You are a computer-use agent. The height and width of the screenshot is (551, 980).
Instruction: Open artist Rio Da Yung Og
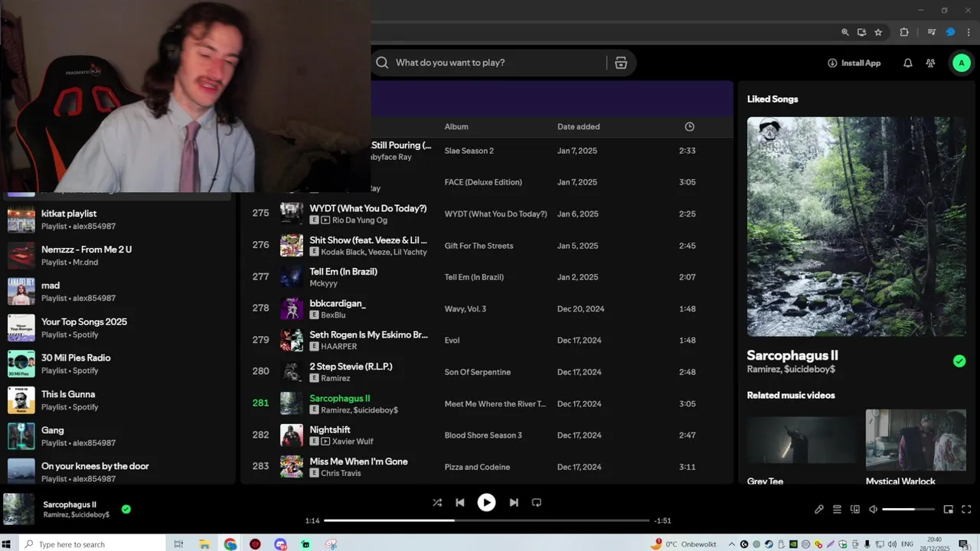359,220
